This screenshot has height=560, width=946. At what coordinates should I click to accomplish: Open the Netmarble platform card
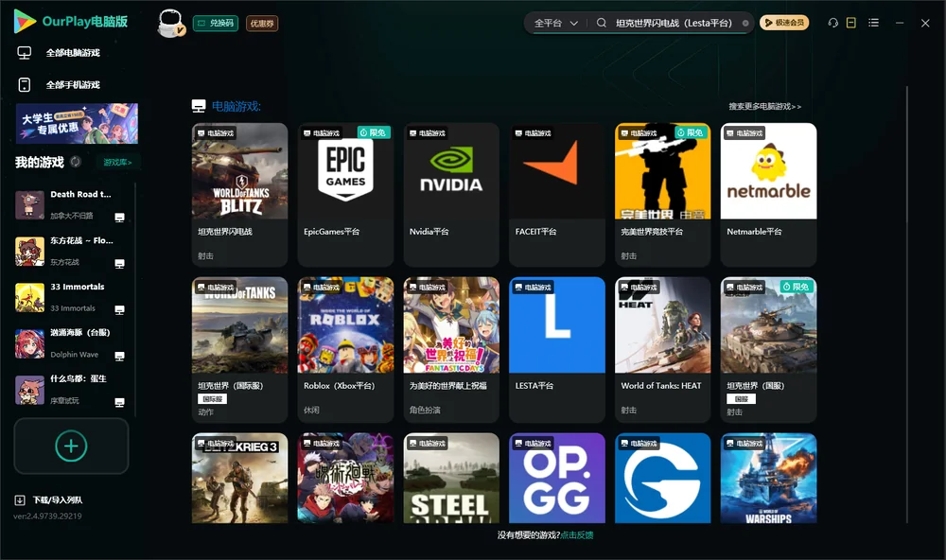pyautogui.click(x=768, y=194)
